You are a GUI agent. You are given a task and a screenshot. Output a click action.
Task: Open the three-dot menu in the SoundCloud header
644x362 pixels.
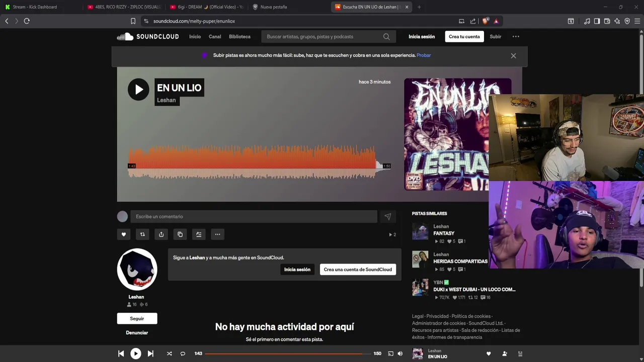click(x=516, y=37)
